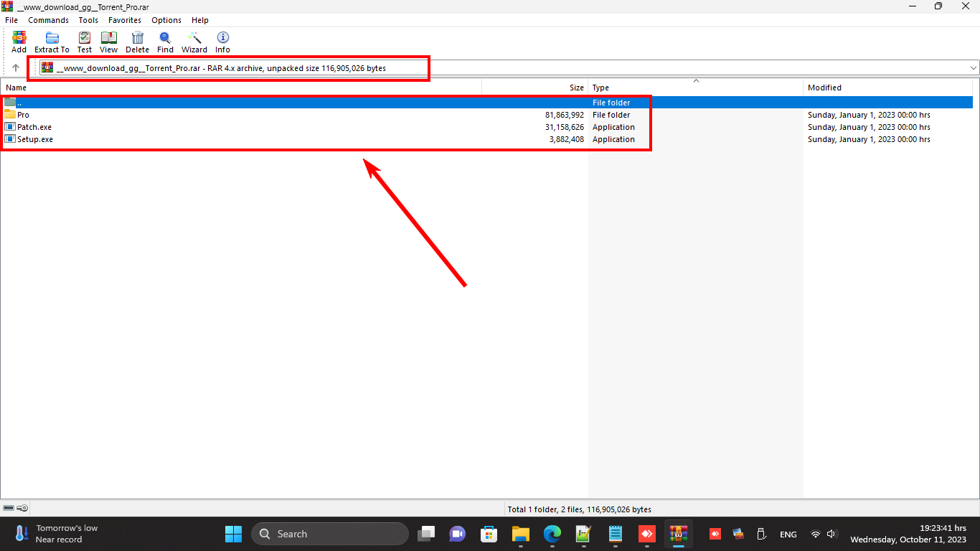Screen dimensions: 980x551
Task: Switch to the red AnyDesk taskbar app
Action: tap(647, 534)
